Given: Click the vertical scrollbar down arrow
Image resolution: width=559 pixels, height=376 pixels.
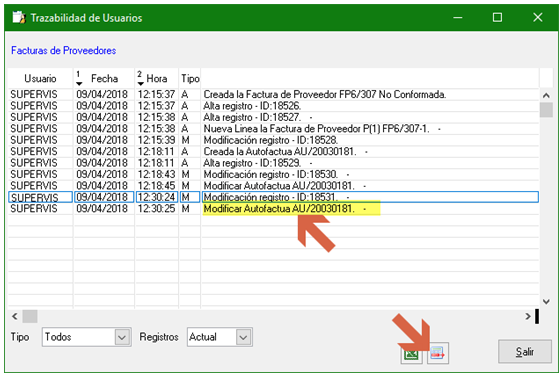Looking at the screenshot, I should point(546,302).
